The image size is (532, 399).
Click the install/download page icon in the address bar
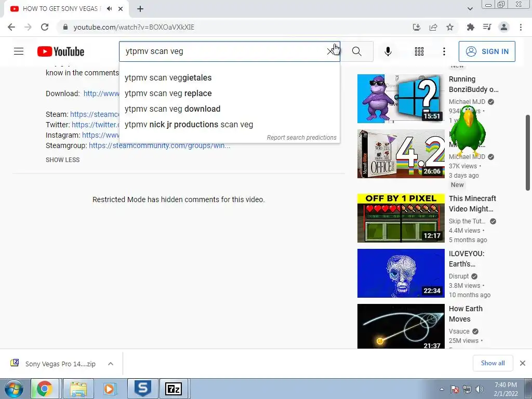(416, 27)
